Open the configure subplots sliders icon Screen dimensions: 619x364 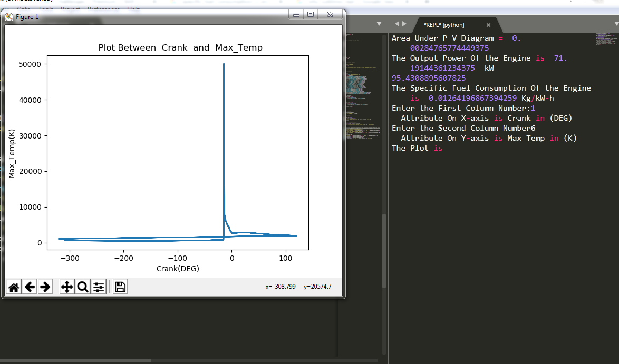(98, 287)
